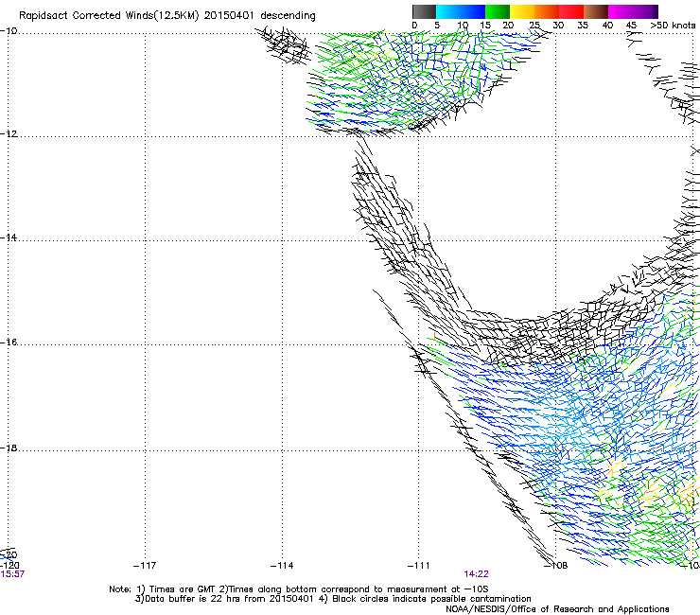
Task: Click the 14:22 swath time label
Action: 476,574
